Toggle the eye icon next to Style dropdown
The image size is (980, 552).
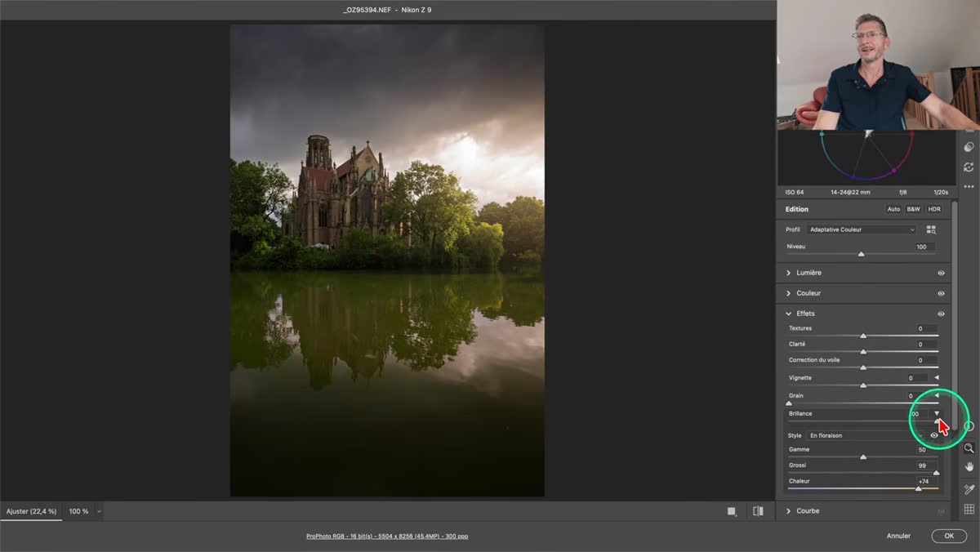(x=934, y=435)
